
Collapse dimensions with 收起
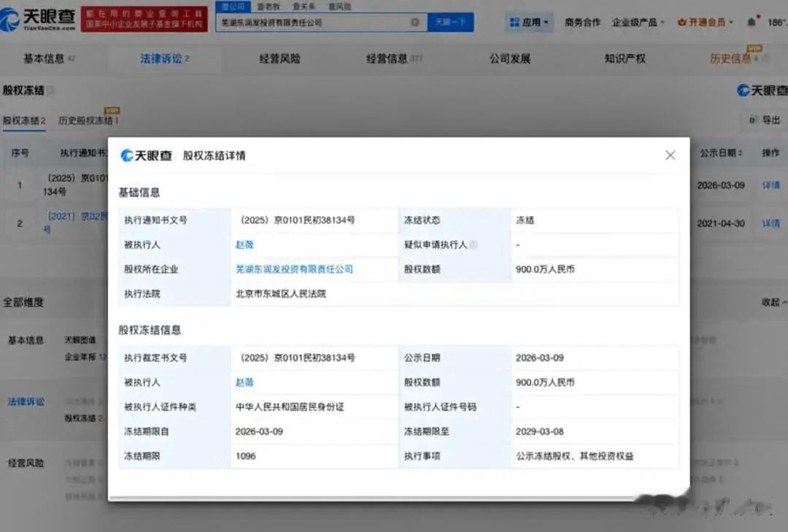(773, 302)
